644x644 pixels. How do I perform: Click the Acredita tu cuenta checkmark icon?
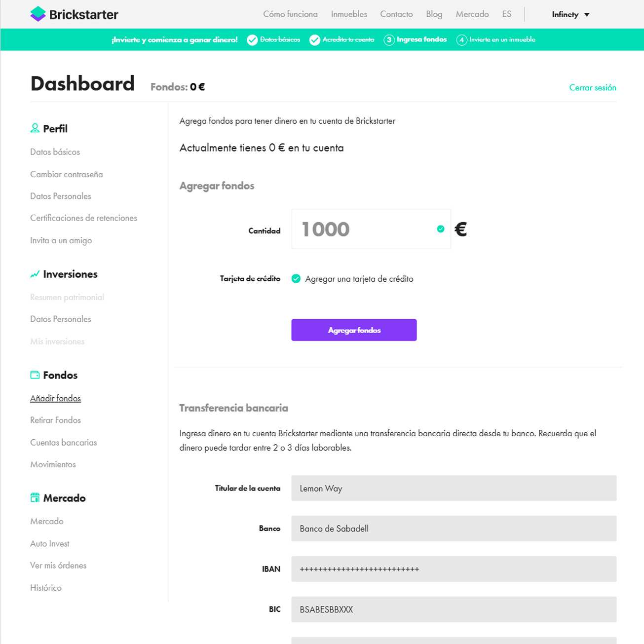(x=314, y=40)
